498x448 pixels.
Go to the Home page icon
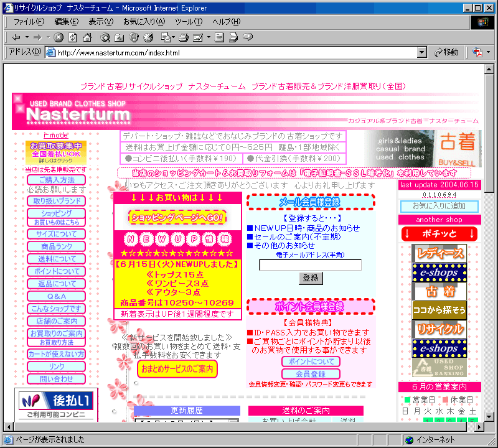(x=87, y=37)
